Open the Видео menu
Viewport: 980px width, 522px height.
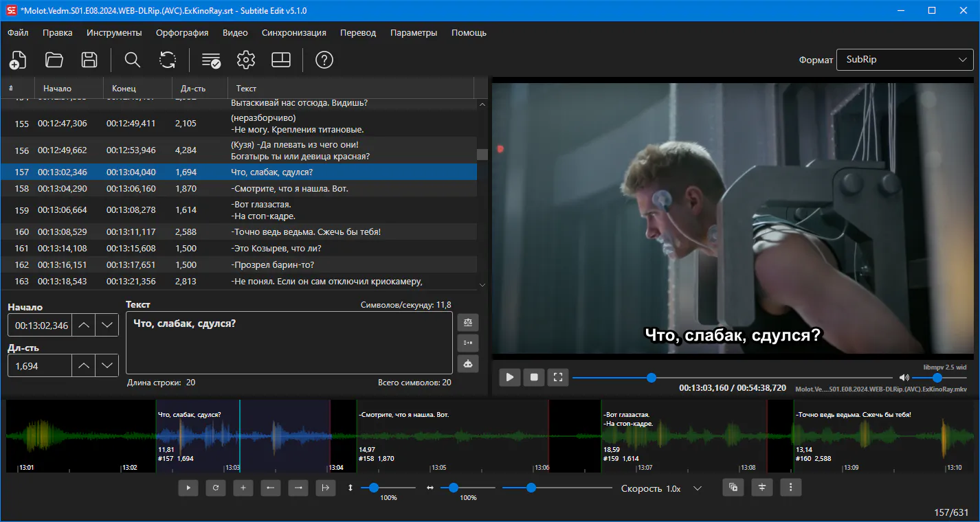pyautogui.click(x=235, y=32)
